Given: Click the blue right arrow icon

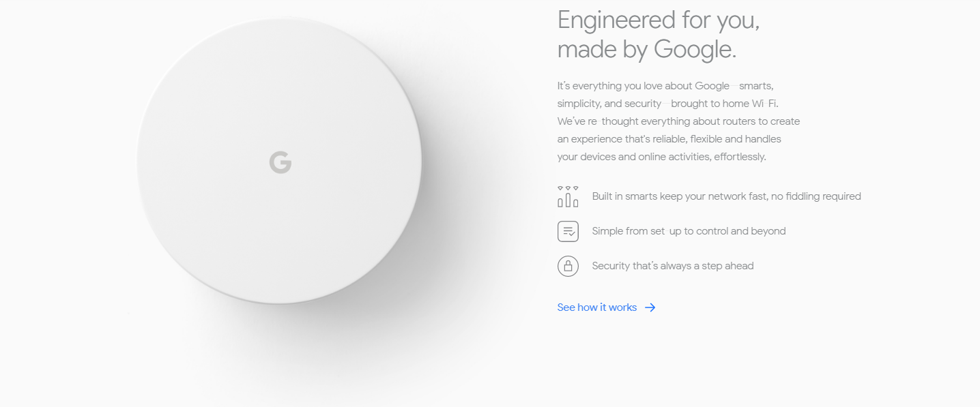Looking at the screenshot, I should 650,307.
